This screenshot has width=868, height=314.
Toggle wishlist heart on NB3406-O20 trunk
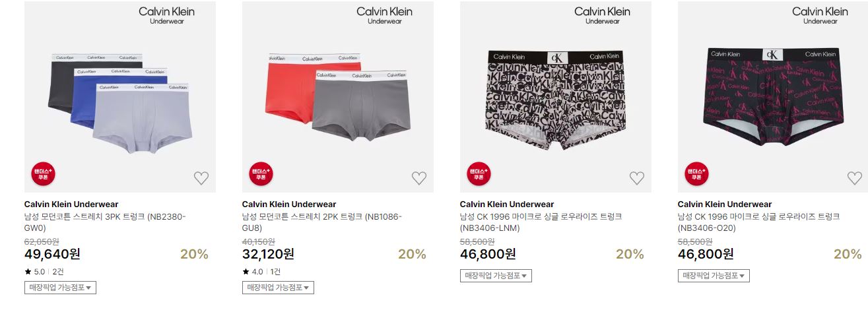pyautogui.click(x=855, y=178)
